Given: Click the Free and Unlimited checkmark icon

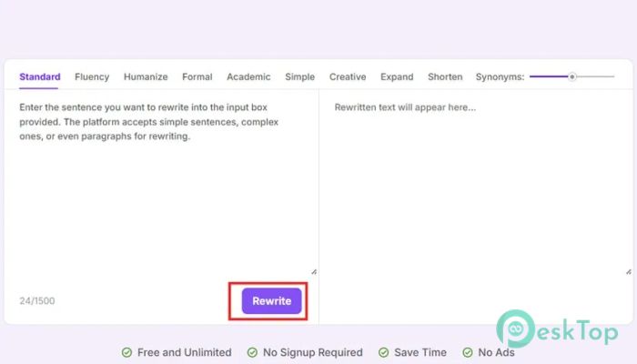Looking at the screenshot, I should click(x=126, y=352).
